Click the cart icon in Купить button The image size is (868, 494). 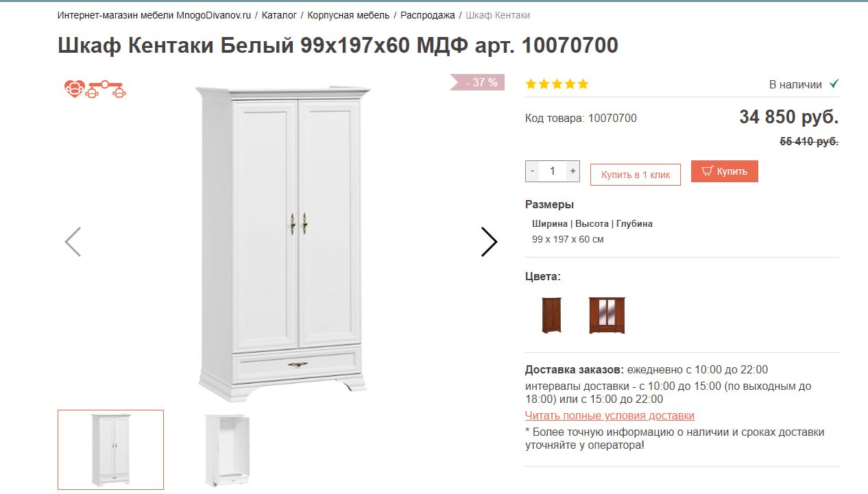[x=708, y=171]
